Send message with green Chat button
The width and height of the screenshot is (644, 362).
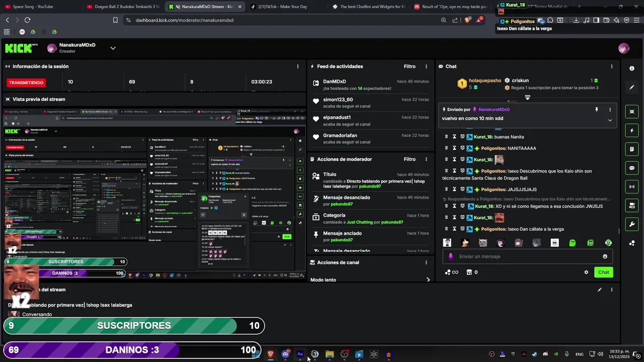(x=603, y=272)
